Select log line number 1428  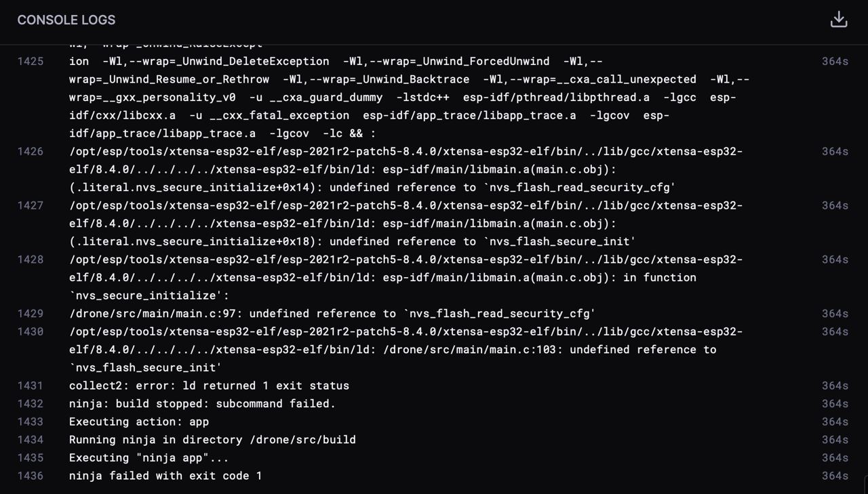31,260
